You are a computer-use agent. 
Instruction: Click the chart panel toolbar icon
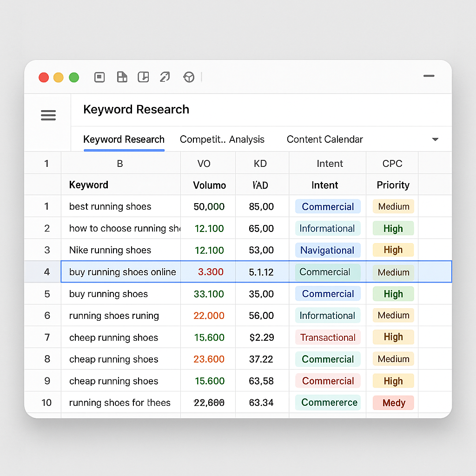coord(143,77)
